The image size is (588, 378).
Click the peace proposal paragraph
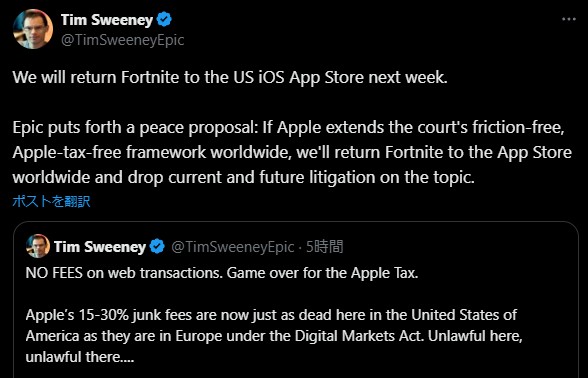(x=292, y=152)
